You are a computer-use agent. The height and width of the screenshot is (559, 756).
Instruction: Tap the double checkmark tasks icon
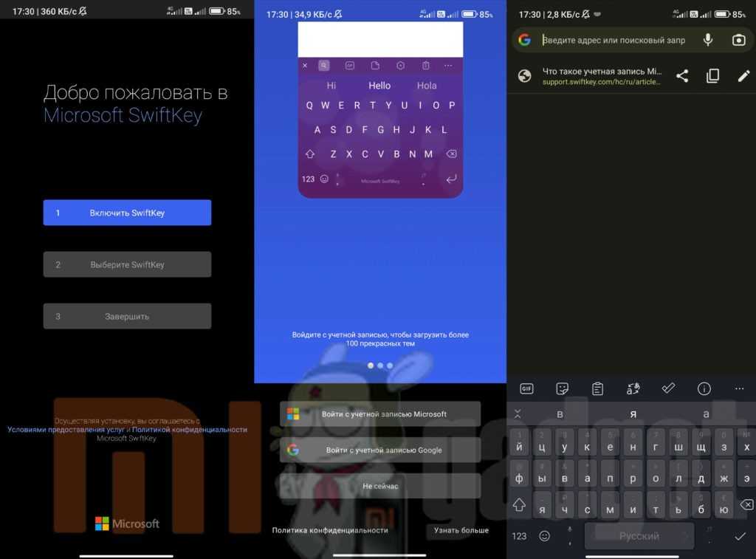coord(668,388)
